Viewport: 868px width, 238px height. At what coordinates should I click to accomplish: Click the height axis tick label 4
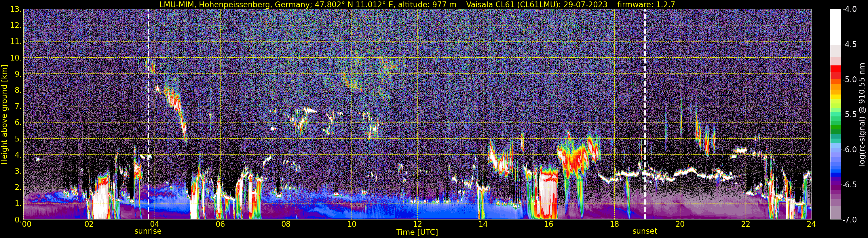pos(18,155)
